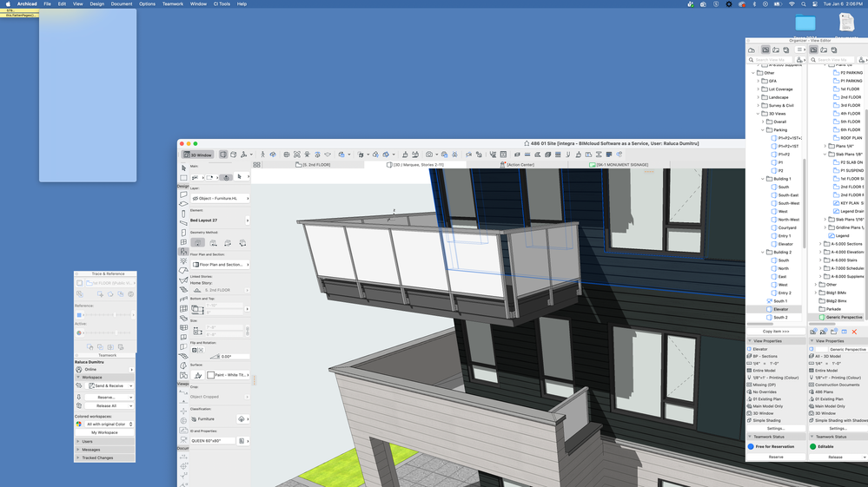The height and width of the screenshot is (487, 868).
Task: Choose the Morph tool in the toolbox
Action: click(183, 365)
